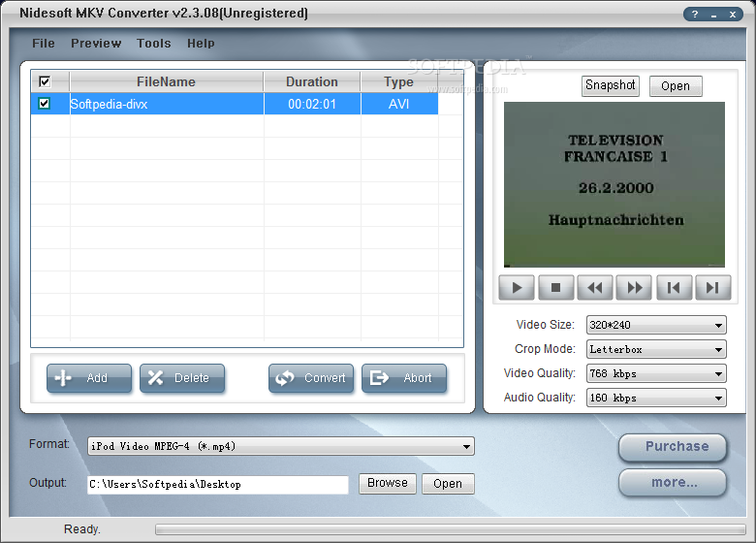Abort the current conversion

point(404,378)
